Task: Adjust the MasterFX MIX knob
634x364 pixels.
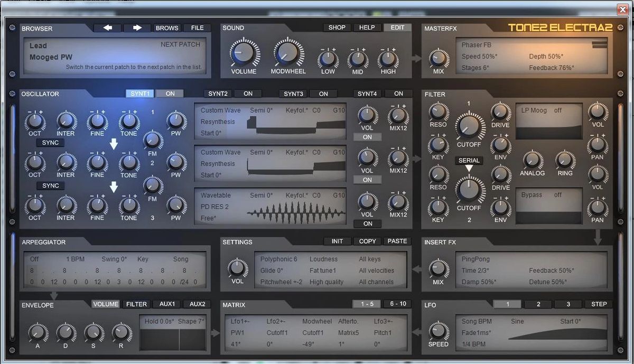Action: [438, 59]
